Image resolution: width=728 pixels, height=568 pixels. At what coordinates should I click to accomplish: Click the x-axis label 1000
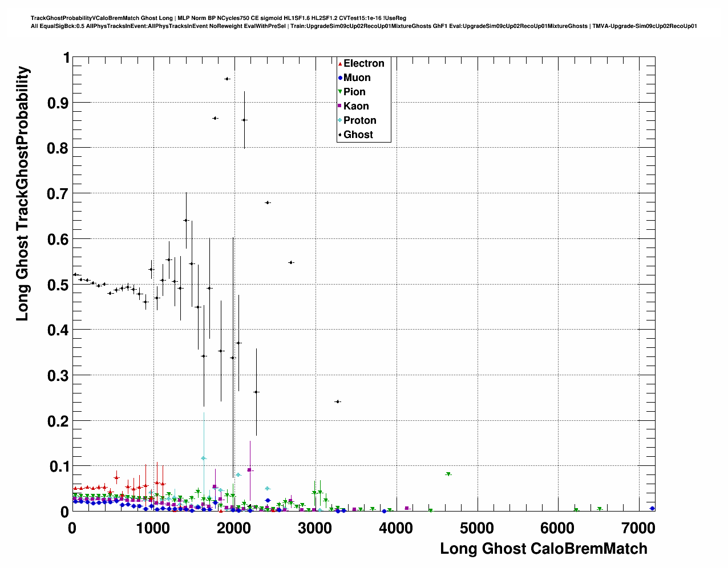point(153,528)
